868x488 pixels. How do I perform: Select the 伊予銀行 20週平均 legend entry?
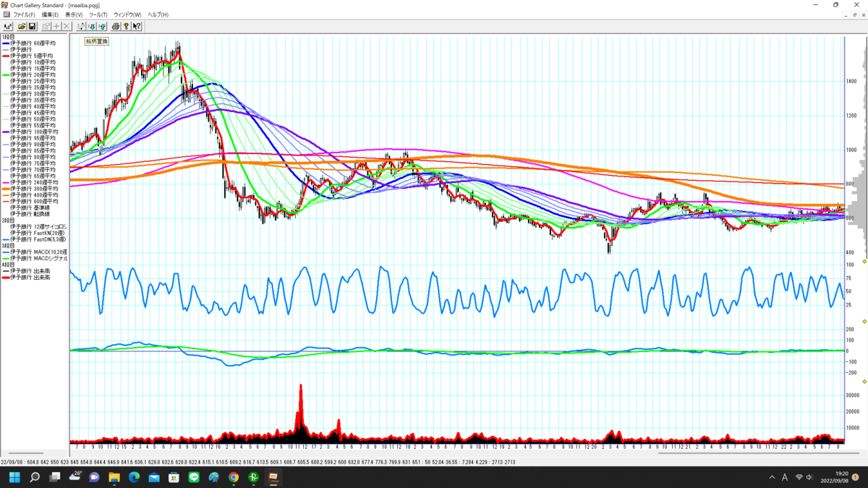click(x=33, y=74)
